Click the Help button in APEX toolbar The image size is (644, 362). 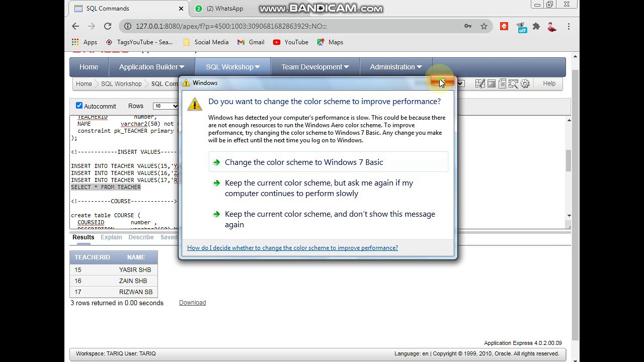tap(549, 83)
